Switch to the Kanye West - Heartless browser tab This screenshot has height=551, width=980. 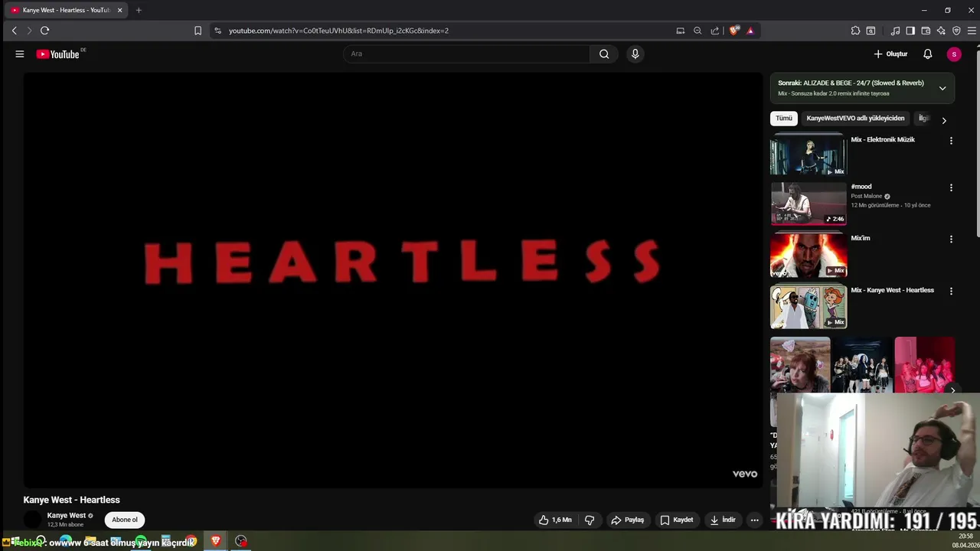pos(66,10)
